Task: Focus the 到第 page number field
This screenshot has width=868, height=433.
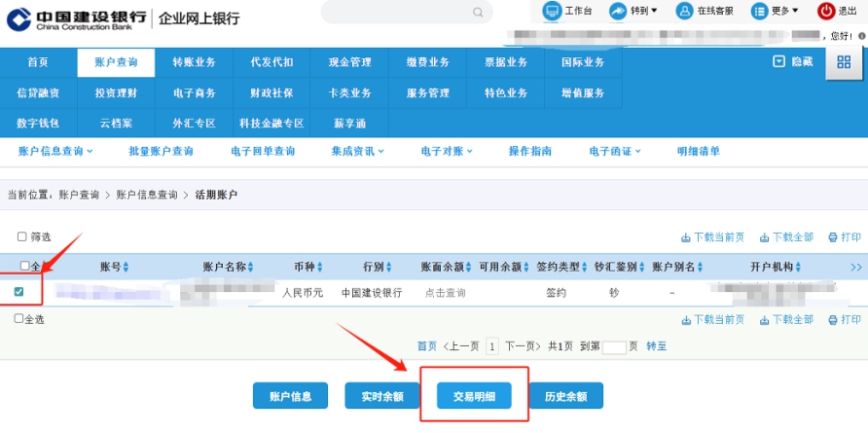Action: 614,347
